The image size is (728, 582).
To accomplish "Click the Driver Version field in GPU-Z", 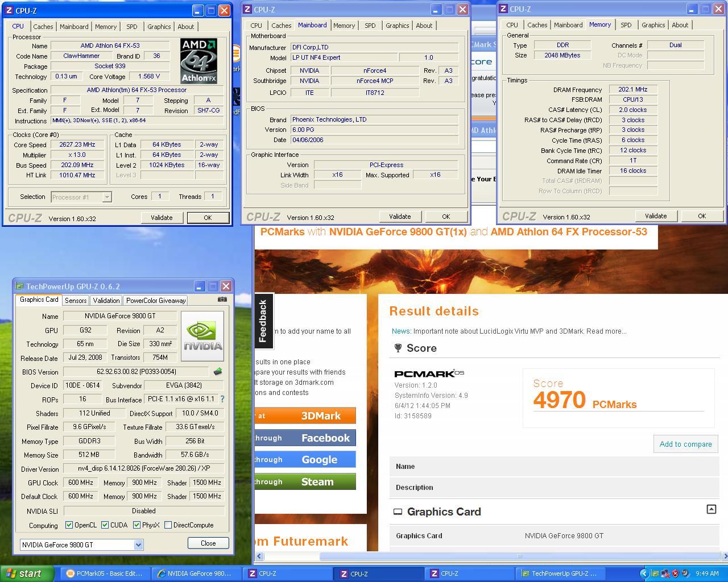I will click(x=144, y=469).
